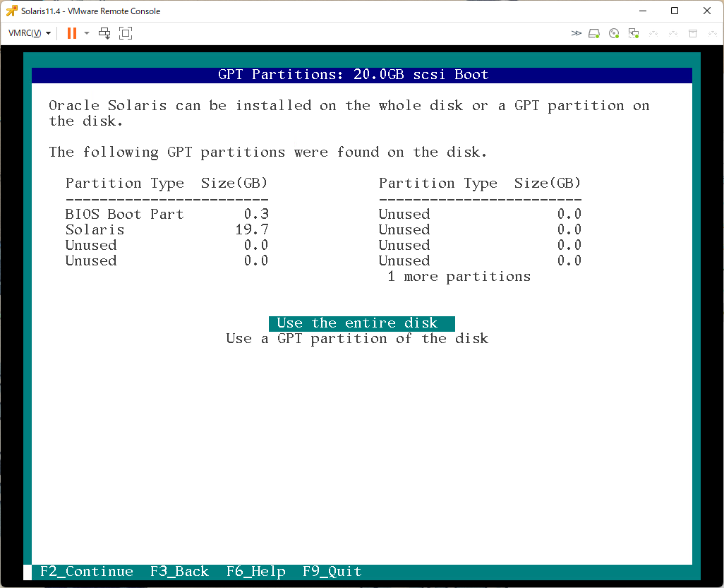Open the network adapter device icon
This screenshot has height=588, width=724.
[634, 33]
